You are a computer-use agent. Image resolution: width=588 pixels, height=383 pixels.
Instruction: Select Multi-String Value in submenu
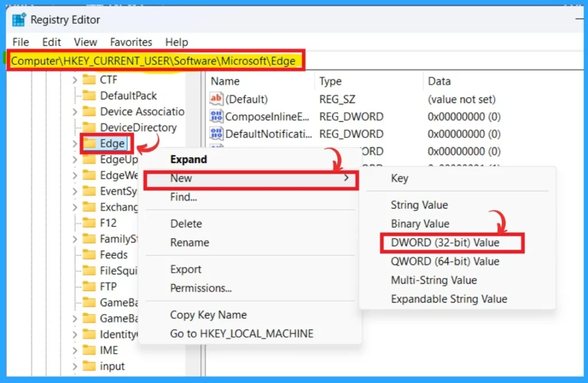tap(457, 280)
